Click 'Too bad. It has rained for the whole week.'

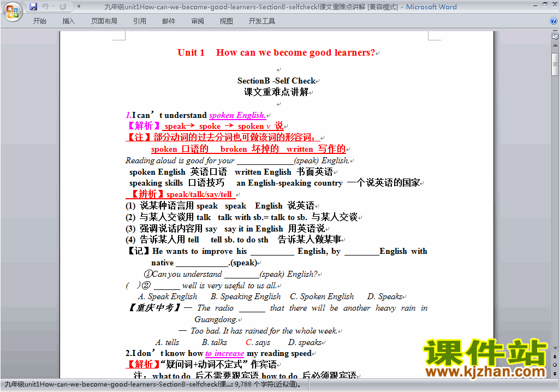264,331
